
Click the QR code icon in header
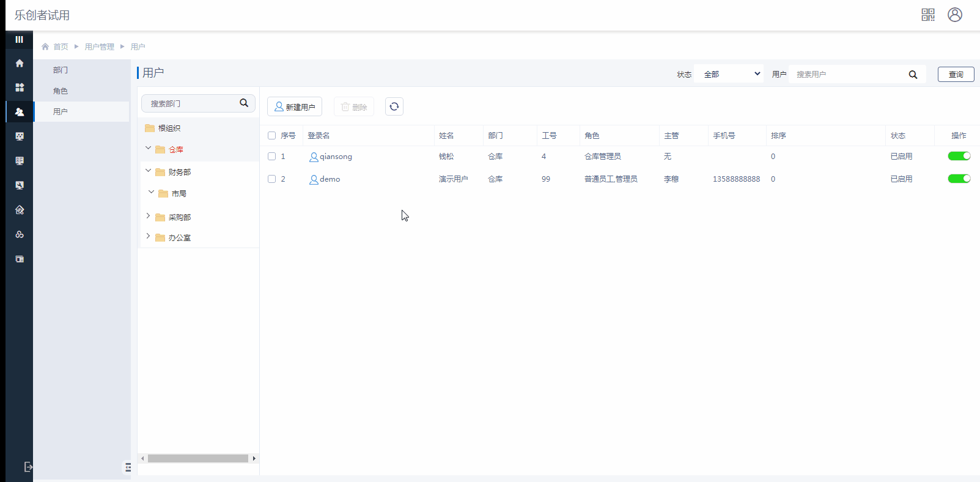click(927, 15)
